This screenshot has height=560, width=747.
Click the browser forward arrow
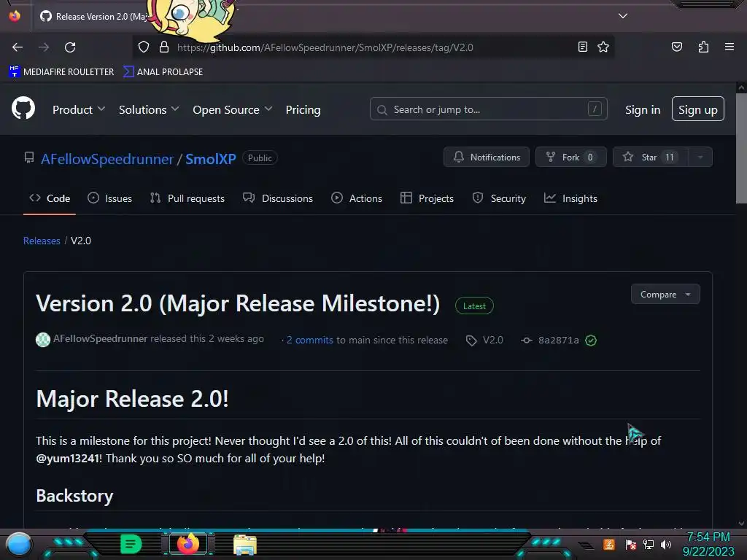pos(44,47)
